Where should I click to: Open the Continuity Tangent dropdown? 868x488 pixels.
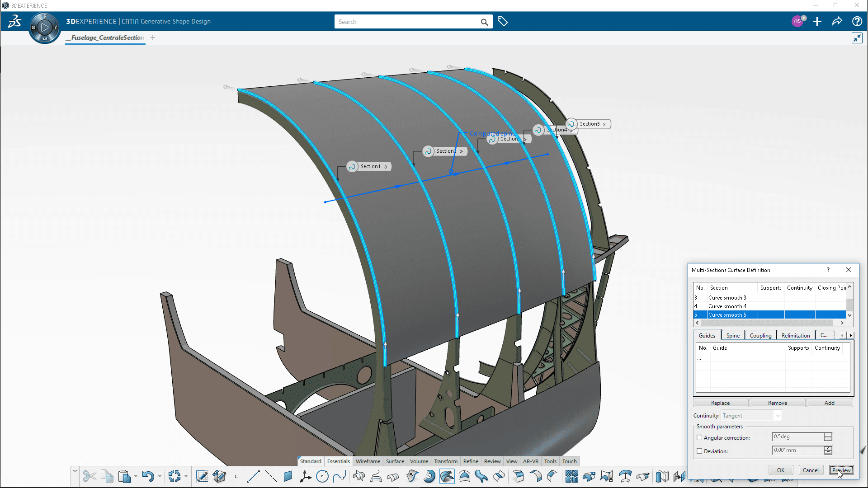coord(778,416)
